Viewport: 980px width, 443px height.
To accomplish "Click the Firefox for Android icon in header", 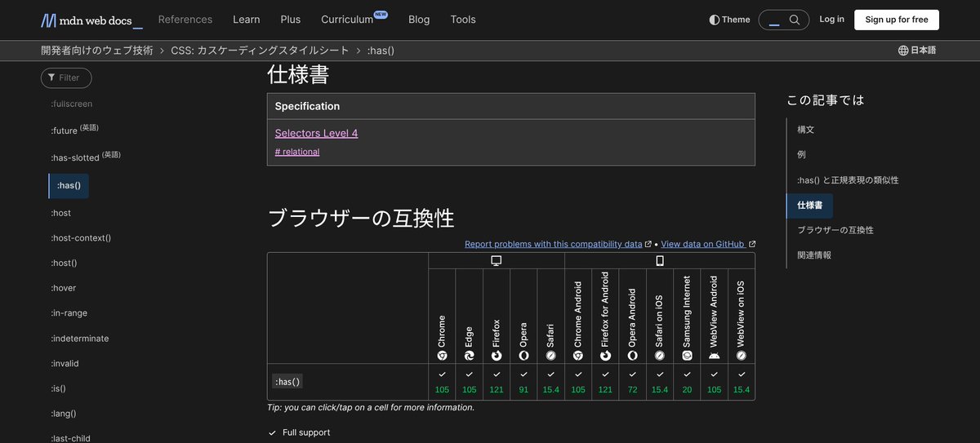I will point(605,355).
